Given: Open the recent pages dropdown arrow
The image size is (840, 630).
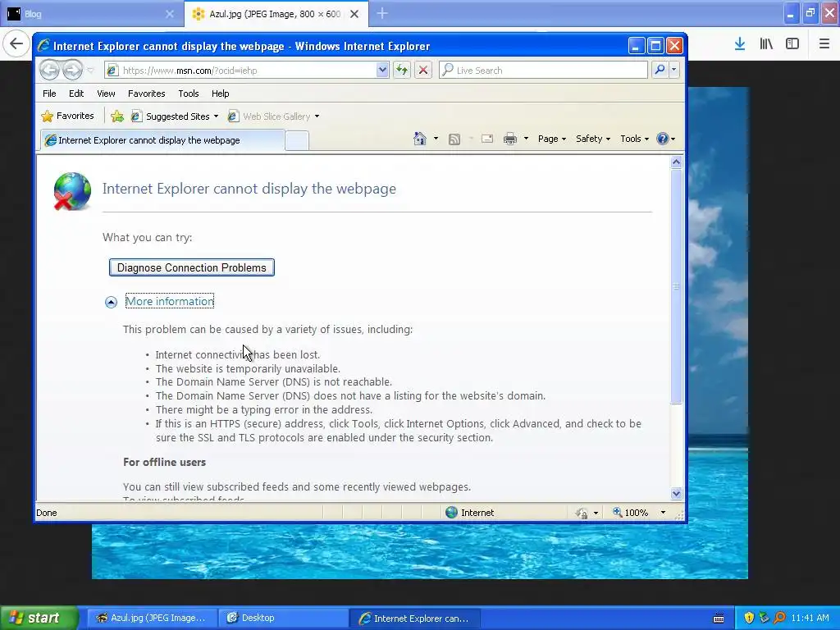Looking at the screenshot, I should click(90, 71).
